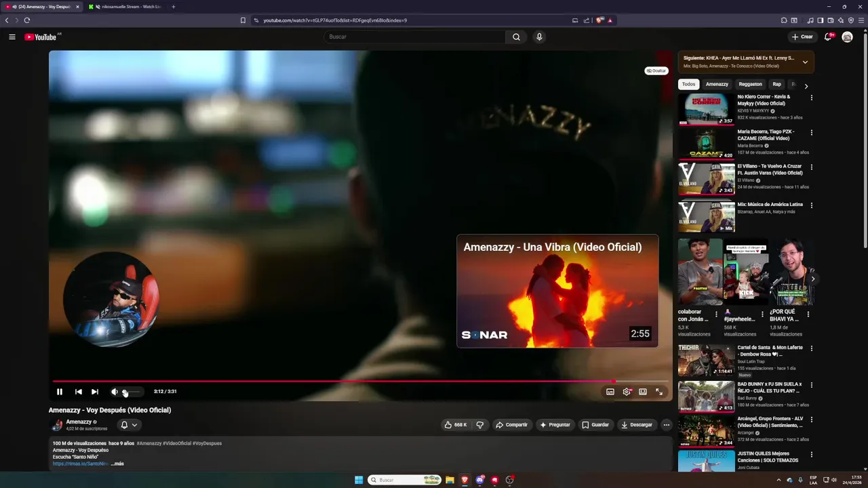Open the Windows Start menu
Image resolution: width=868 pixels, height=488 pixels.
click(359, 480)
